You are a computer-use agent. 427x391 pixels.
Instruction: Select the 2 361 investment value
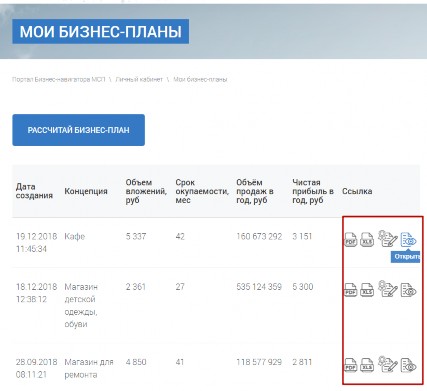[x=136, y=287]
